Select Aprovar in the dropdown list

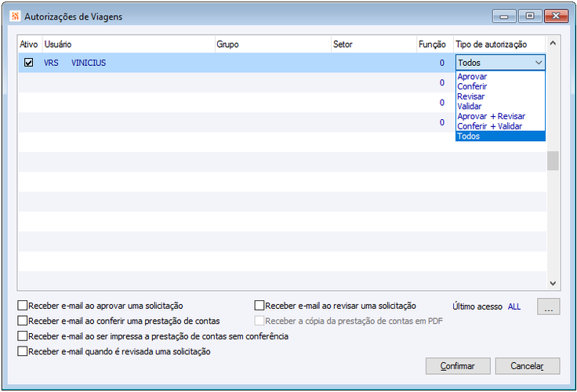tap(500, 77)
